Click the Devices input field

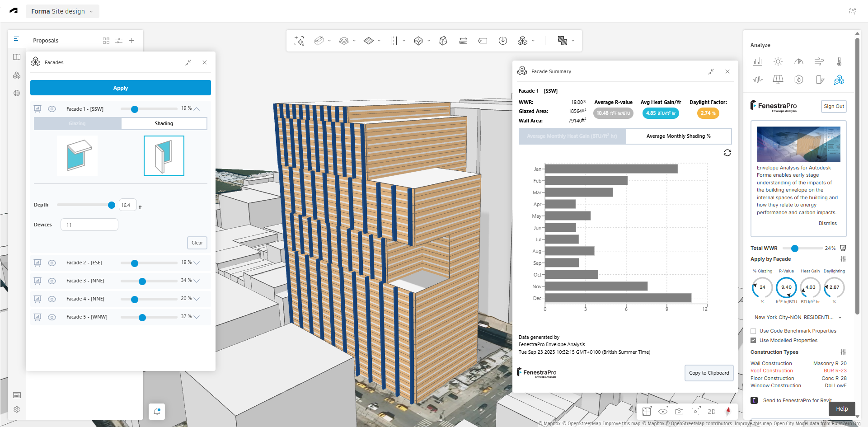[x=89, y=225]
